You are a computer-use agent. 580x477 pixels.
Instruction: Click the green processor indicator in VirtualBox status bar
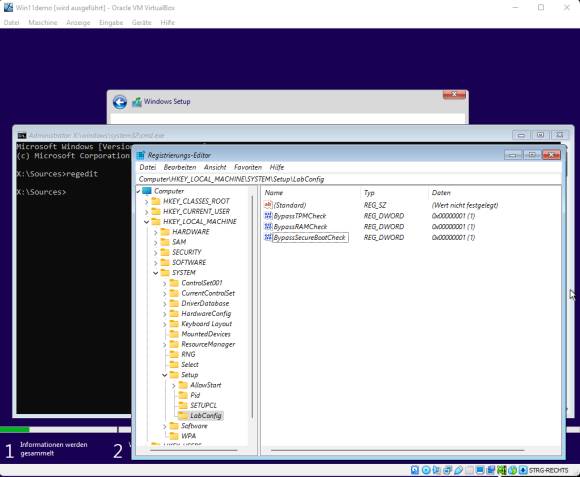click(x=502, y=470)
